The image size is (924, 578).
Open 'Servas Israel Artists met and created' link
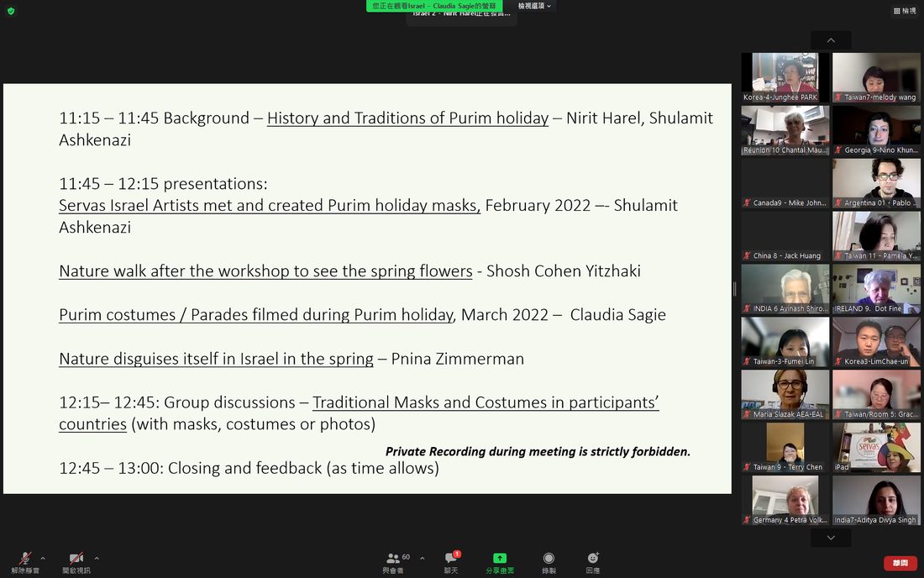pos(270,205)
